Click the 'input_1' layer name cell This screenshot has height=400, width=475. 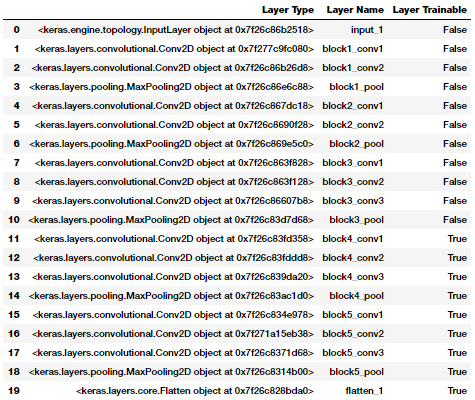pyautogui.click(x=367, y=30)
